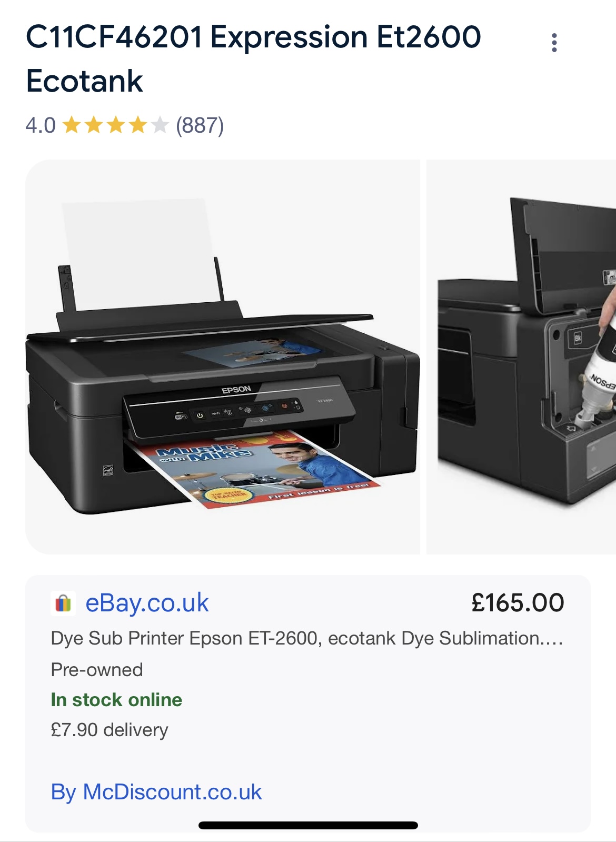Tap the eBay shopping bag favicon

[63, 603]
